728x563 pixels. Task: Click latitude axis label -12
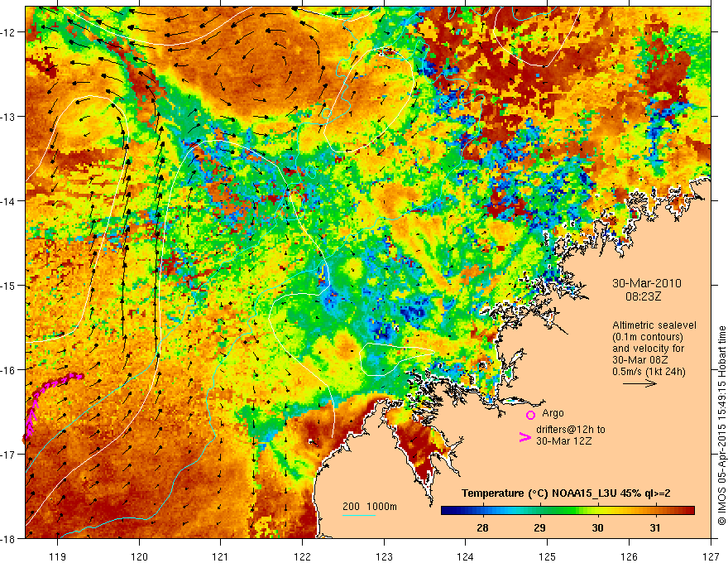pyautogui.click(x=9, y=32)
